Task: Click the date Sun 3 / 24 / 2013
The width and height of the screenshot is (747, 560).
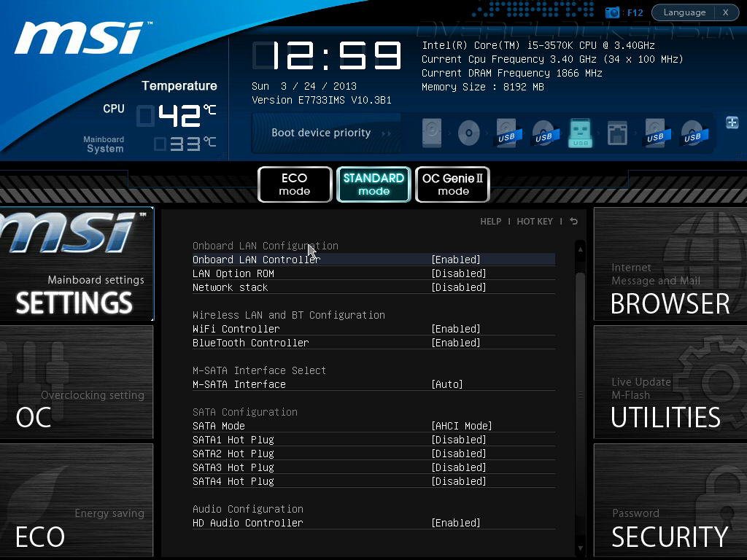Action: [x=304, y=86]
